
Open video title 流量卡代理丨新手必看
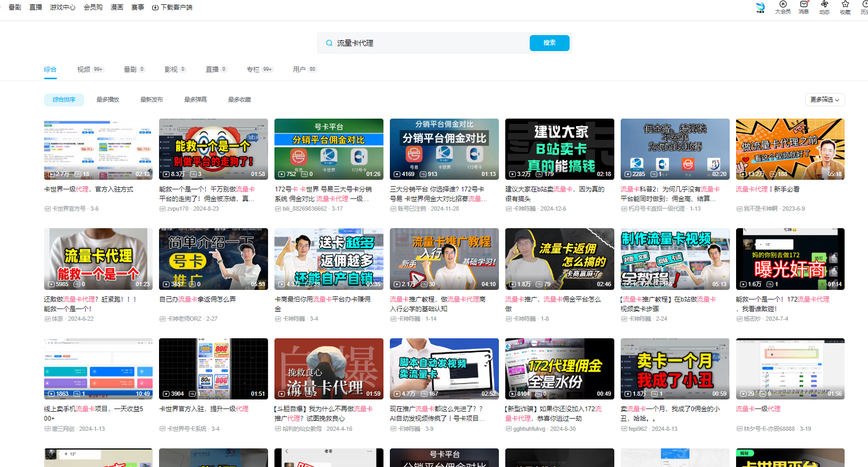tap(767, 189)
